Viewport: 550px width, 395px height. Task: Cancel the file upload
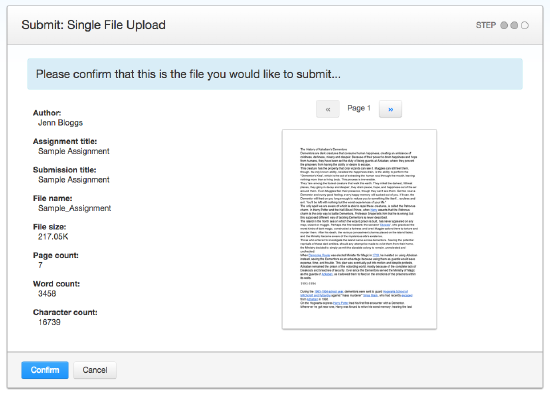95,370
